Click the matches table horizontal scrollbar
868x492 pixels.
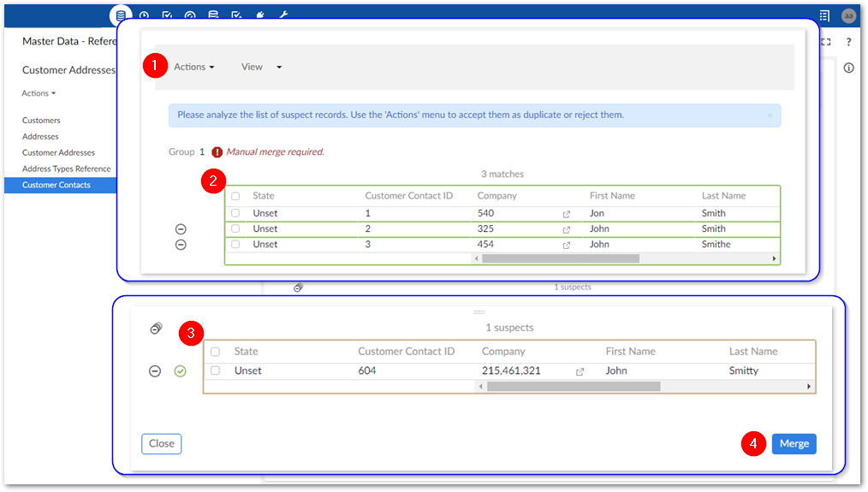tap(560, 258)
